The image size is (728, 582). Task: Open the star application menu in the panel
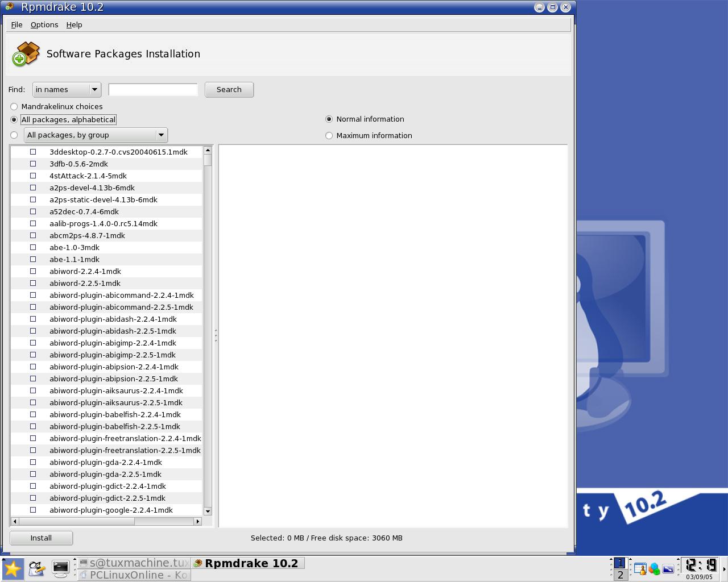13,568
